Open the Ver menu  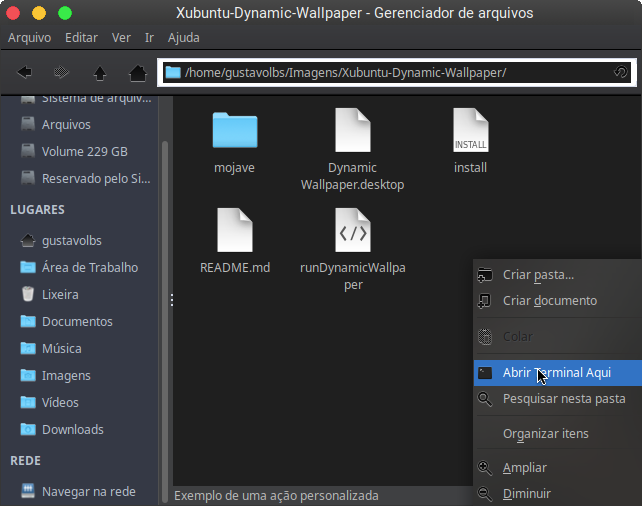(x=121, y=38)
